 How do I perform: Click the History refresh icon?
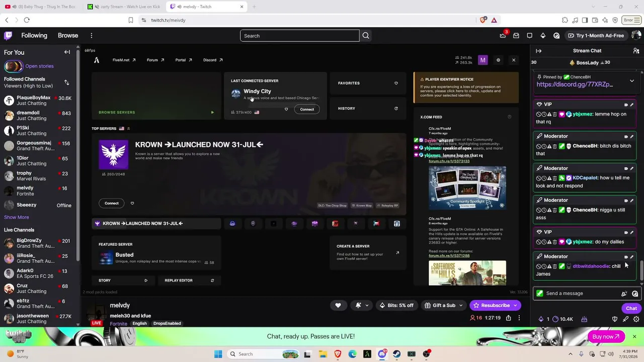[396, 109]
